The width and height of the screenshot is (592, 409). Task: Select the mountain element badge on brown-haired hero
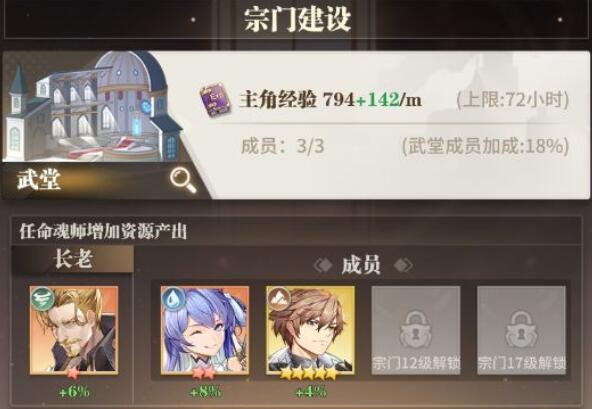click(x=279, y=299)
